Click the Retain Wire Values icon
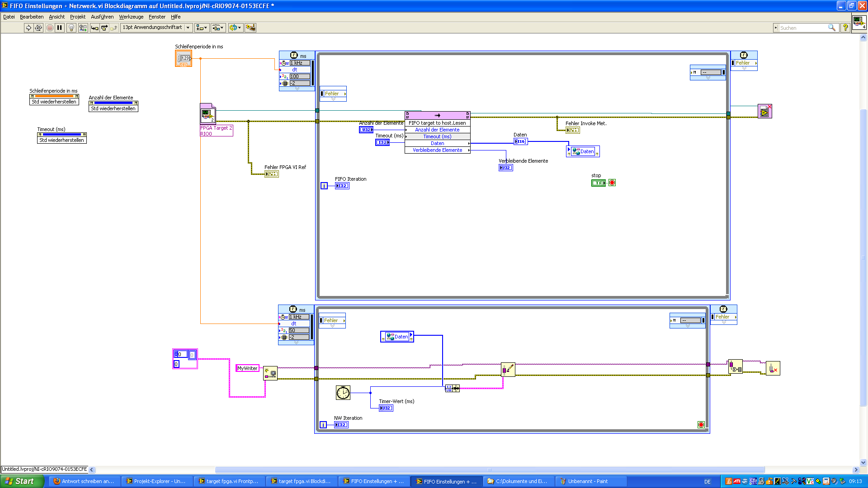868x488 pixels. (x=83, y=28)
